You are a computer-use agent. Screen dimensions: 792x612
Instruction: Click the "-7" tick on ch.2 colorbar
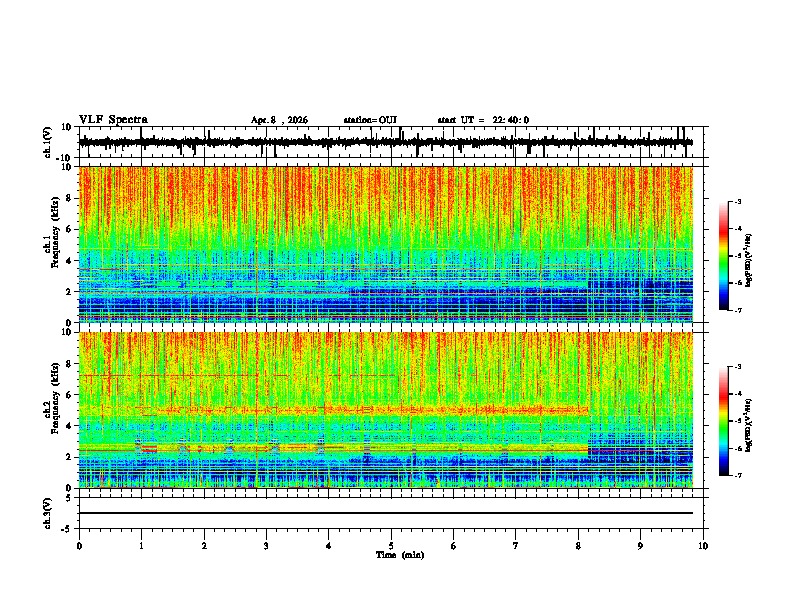click(x=738, y=475)
